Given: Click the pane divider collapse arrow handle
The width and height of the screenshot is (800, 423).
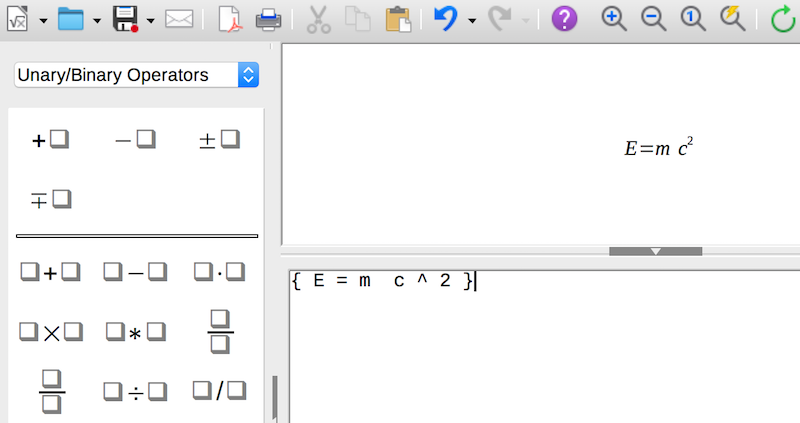Looking at the screenshot, I should [656, 251].
